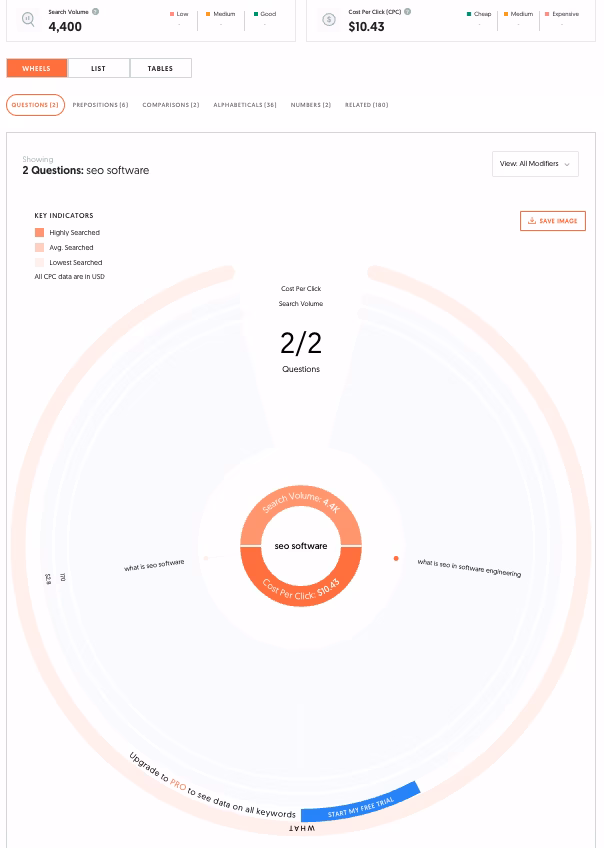Click the Save Image button
The height and width of the screenshot is (848, 604).
[x=552, y=221]
